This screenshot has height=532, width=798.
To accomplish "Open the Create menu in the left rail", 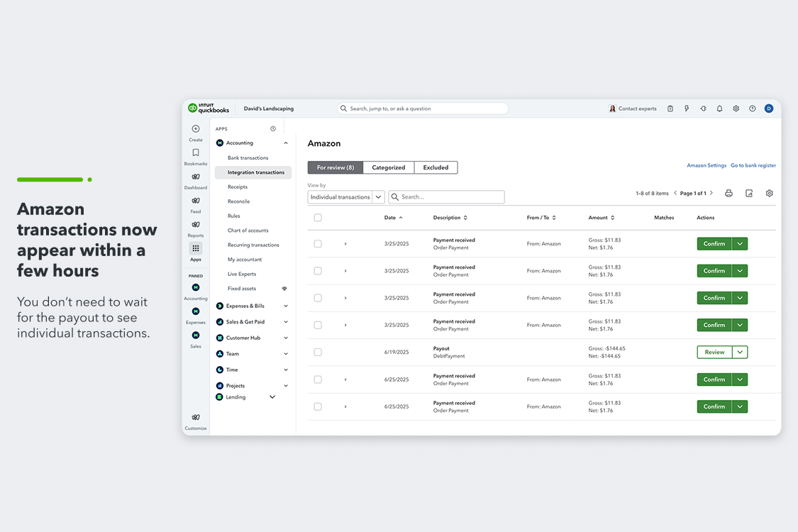I will point(196,129).
